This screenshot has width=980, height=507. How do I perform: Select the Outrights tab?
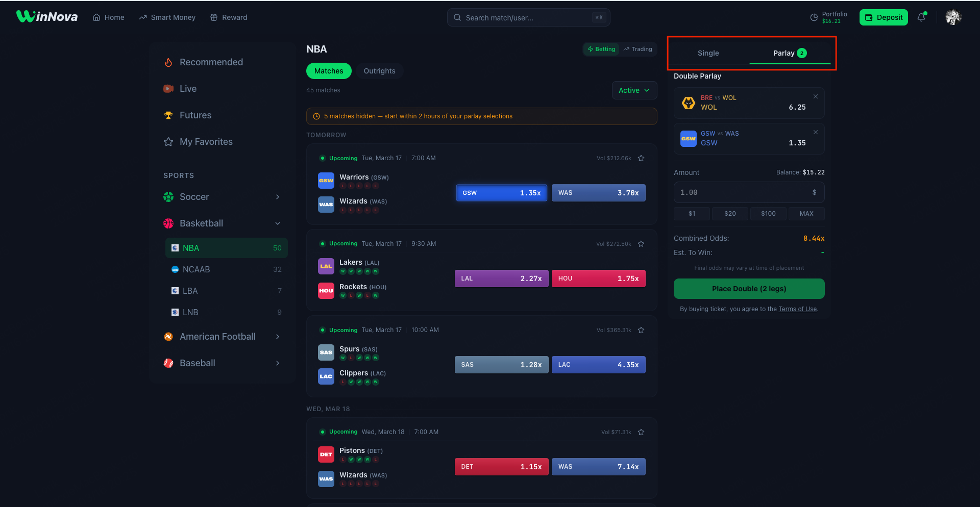point(379,71)
